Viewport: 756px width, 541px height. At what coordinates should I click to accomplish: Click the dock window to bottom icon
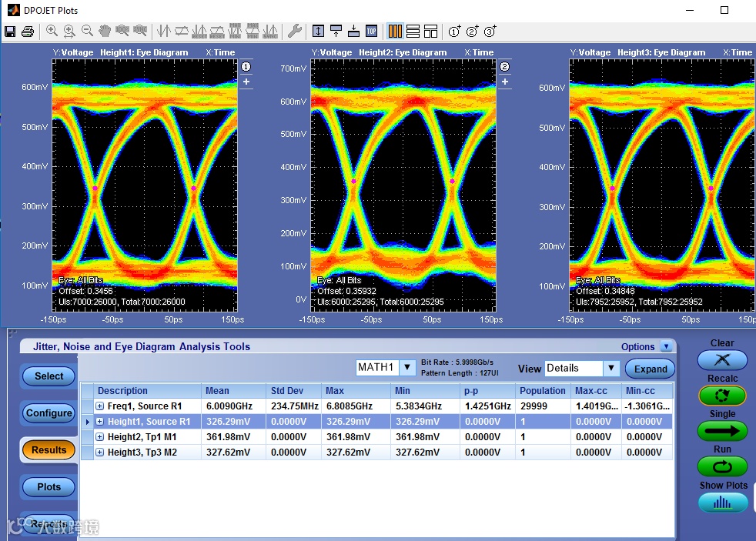tap(354, 32)
